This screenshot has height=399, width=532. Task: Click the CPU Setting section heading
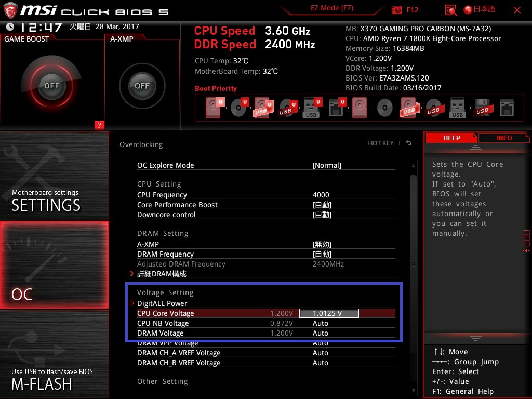(159, 184)
